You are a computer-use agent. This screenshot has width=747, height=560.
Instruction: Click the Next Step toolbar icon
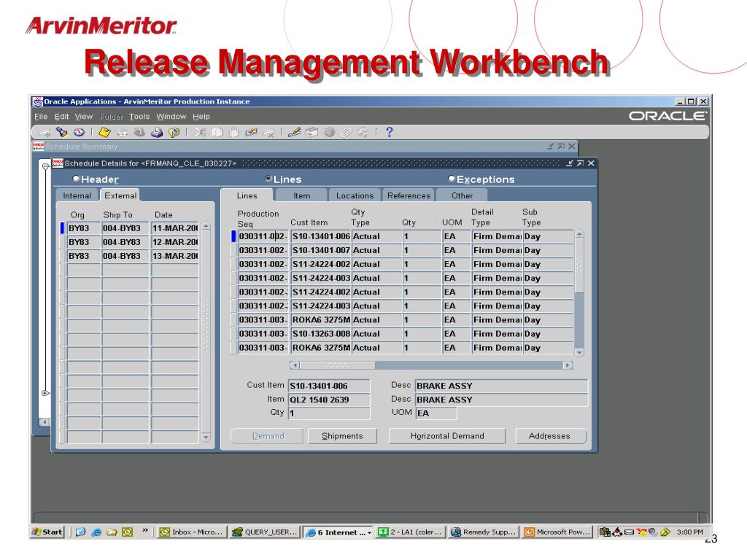pyautogui.click(x=123, y=132)
